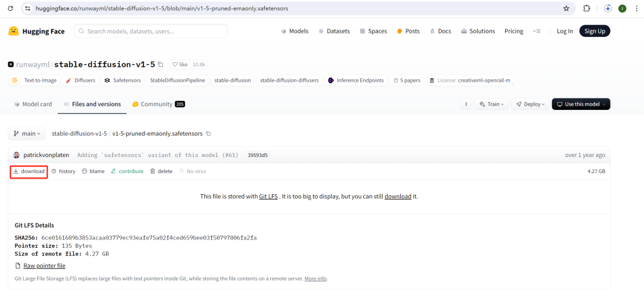
Task: Click the browser address bar URL
Action: (162, 8)
